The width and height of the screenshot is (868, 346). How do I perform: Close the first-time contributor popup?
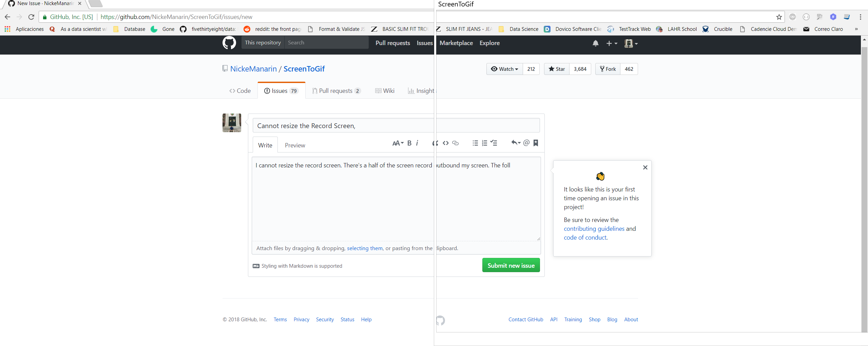pyautogui.click(x=645, y=167)
